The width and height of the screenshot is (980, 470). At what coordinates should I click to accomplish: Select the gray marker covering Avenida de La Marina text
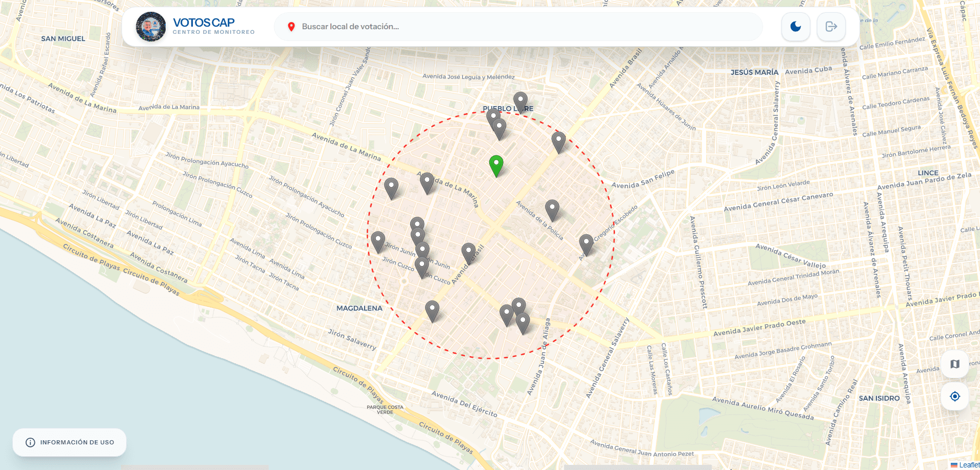(427, 183)
